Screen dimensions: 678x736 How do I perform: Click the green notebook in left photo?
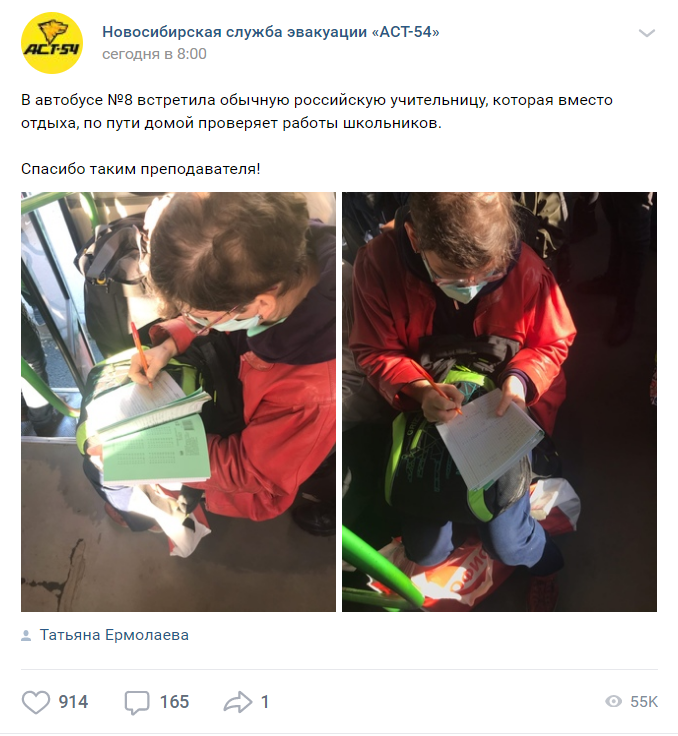(x=156, y=450)
